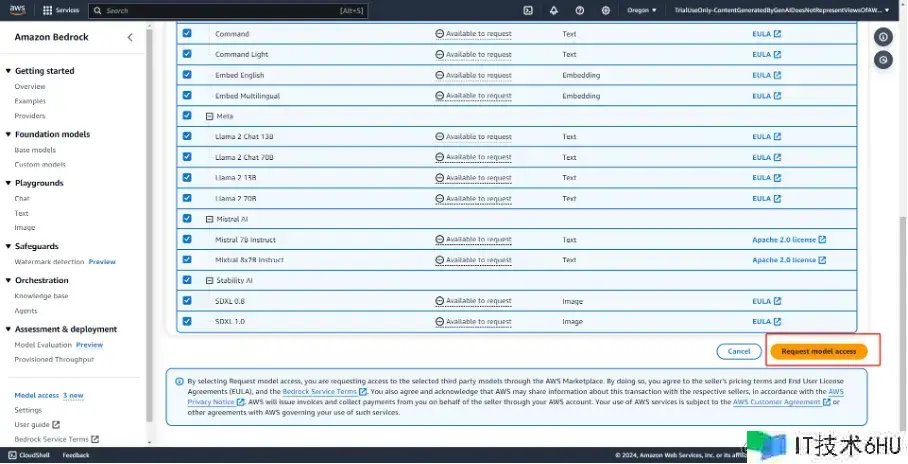Click the info panel icon on right edge
The image size is (908, 464).
click(x=883, y=37)
